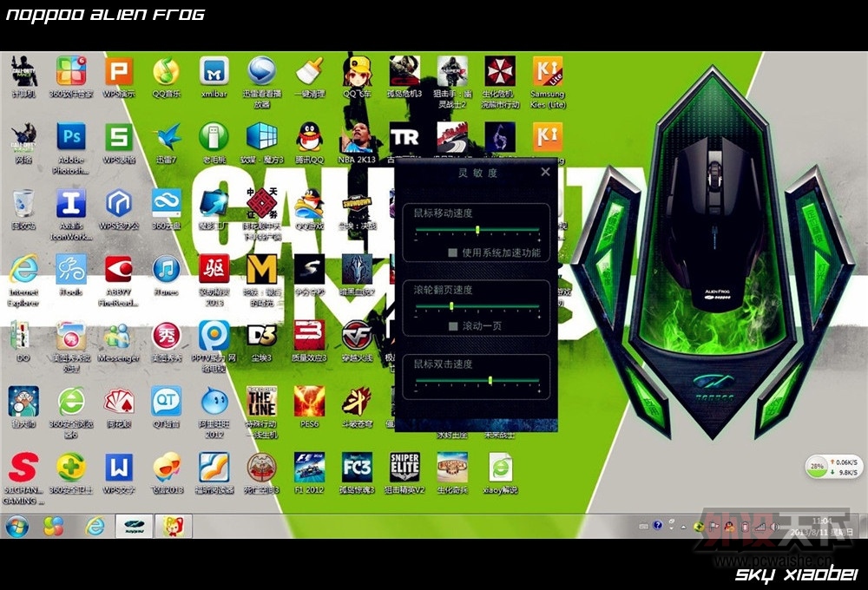Open the volume control in tray
Viewport: 868px width, 590px height.
click(774, 527)
